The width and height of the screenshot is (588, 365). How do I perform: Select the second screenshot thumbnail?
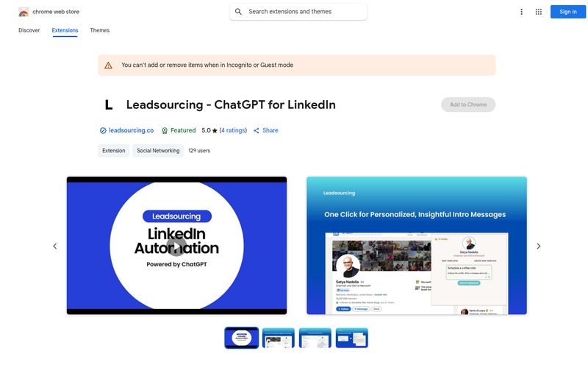[279, 338]
